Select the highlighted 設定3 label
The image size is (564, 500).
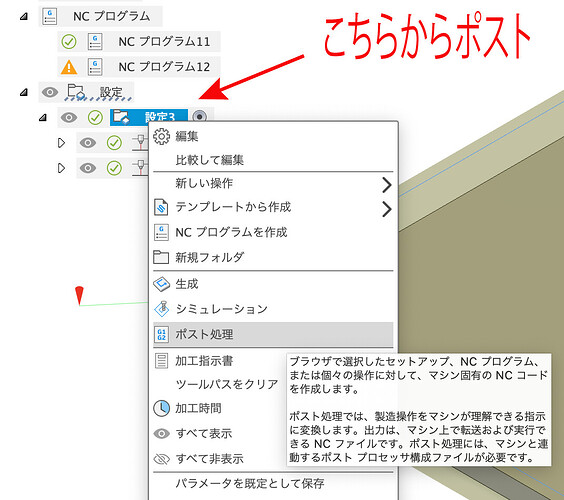tap(160, 117)
